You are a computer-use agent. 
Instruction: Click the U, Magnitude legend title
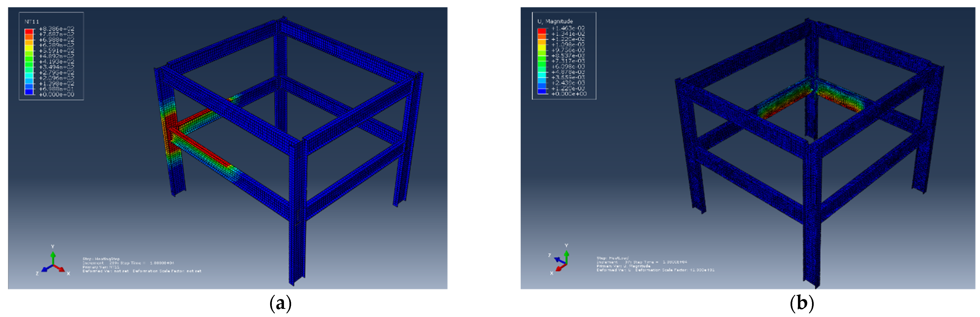pyautogui.click(x=555, y=21)
